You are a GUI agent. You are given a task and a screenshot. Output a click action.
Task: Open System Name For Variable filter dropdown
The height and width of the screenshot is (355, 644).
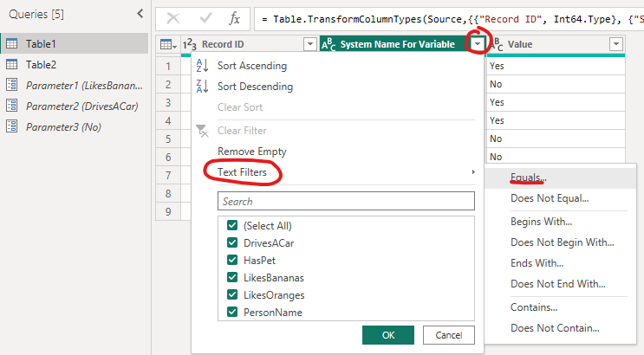click(478, 44)
